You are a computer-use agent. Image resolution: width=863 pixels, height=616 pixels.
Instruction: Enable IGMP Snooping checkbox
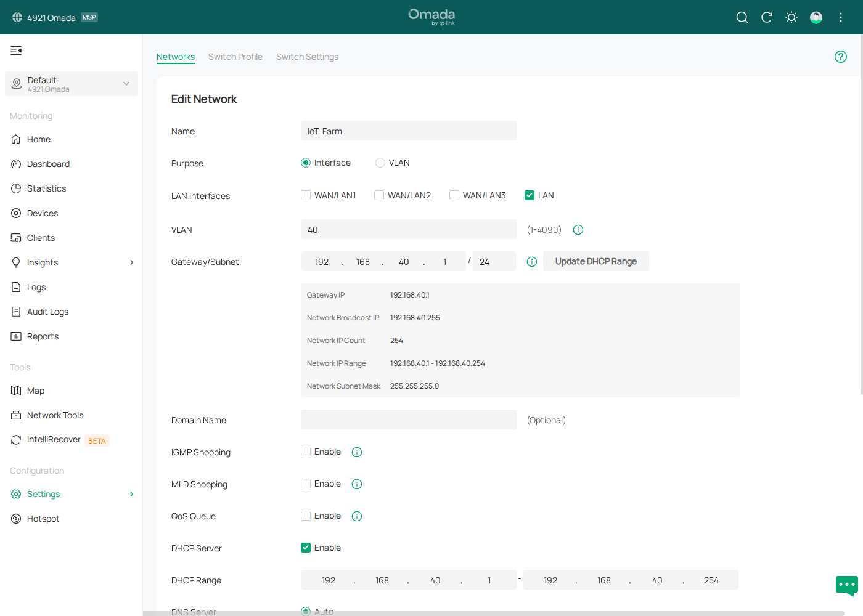[x=306, y=452]
